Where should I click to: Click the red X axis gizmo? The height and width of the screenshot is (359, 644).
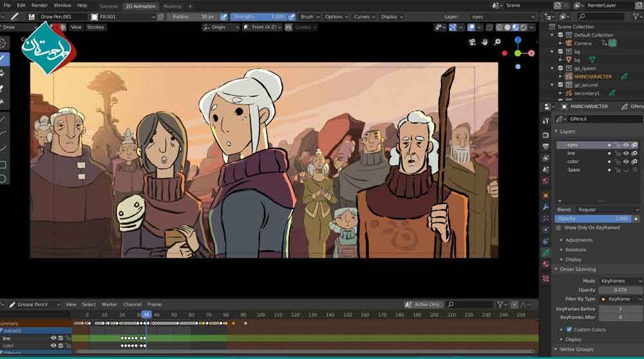click(x=531, y=53)
